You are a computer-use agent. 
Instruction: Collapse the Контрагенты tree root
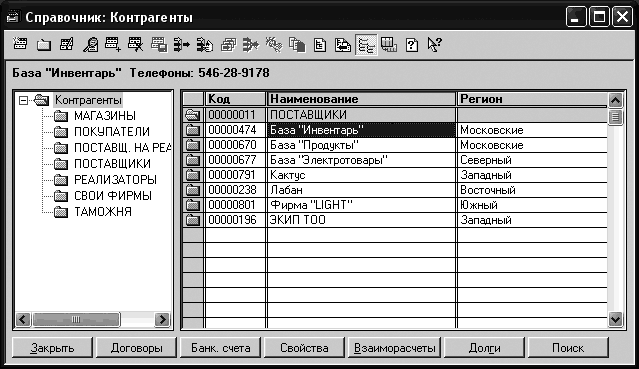24,100
